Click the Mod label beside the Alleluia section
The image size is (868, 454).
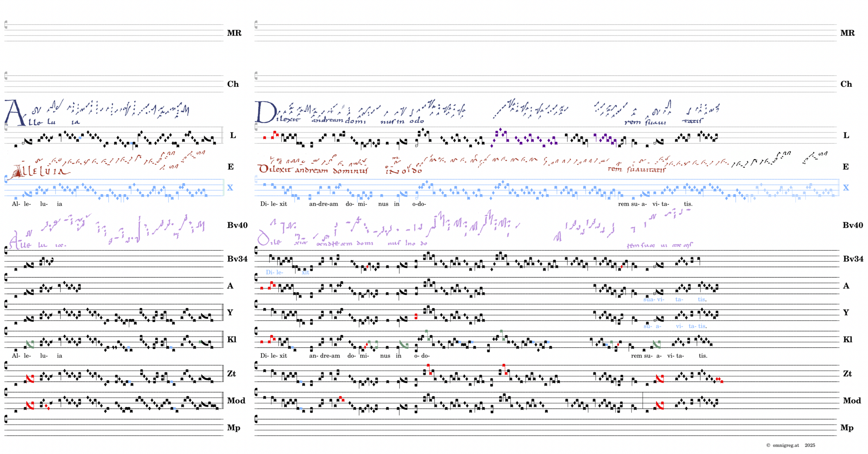point(236,400)
